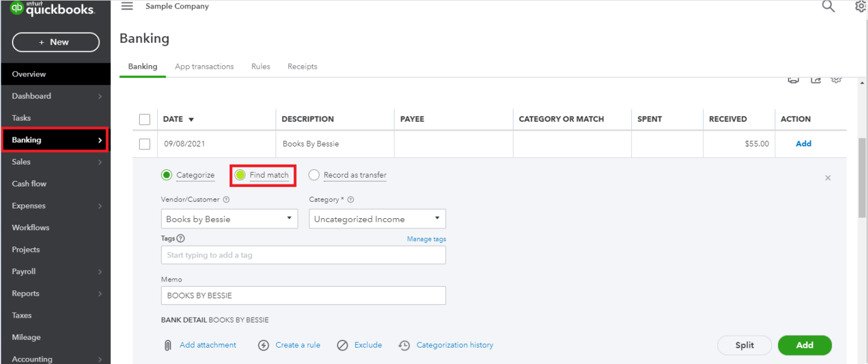The width and height of the screenshot is (868, 364).
Task: Open Mileage in the sidebar
Action: tap(55, 337)
